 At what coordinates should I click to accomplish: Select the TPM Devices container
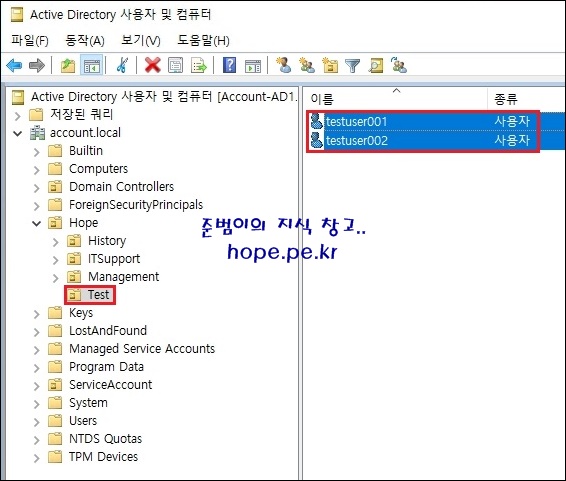[x=103, y=456]
